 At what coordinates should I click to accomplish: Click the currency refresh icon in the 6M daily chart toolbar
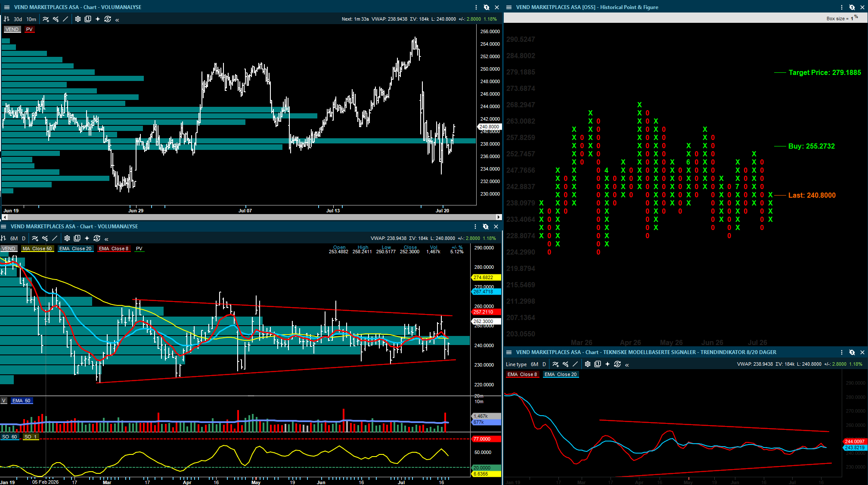coord(97,238)
